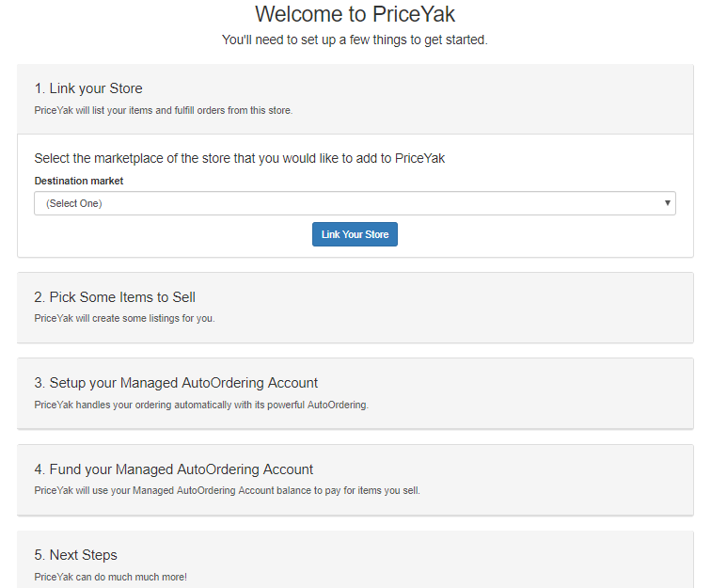Click "PriceYak will use your Managed AutoOrdering" description

(x=228, y=490)
